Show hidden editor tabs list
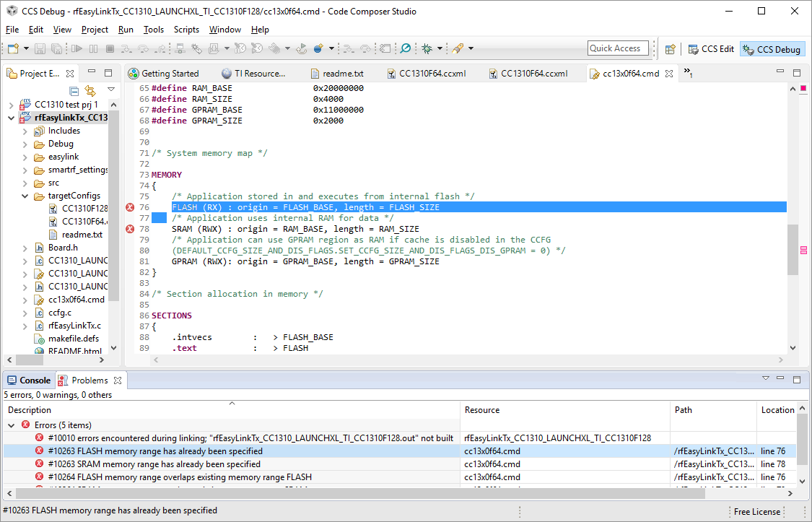This screenshot has height=522, width=812. tap(688, 73)
